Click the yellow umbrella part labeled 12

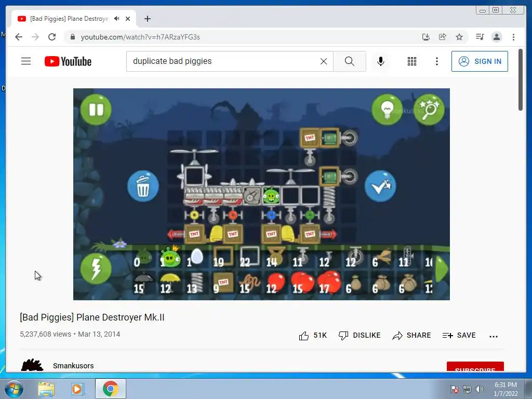169,283
